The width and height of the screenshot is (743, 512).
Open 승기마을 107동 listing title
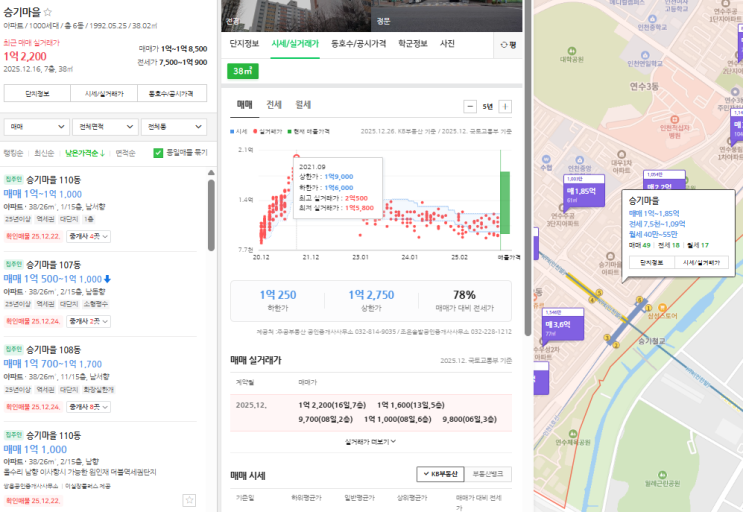click(x=53, y=265)
